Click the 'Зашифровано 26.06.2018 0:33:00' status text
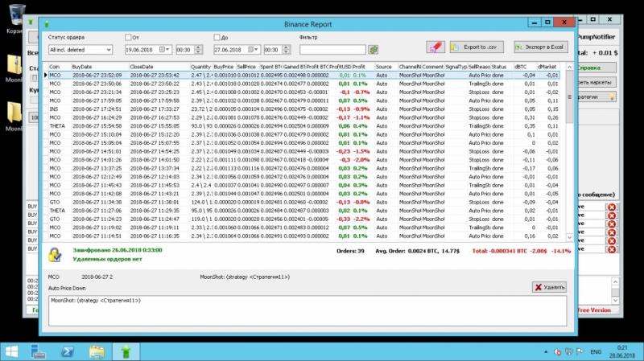This screenshot has height=361, width=644. point(118,250)
